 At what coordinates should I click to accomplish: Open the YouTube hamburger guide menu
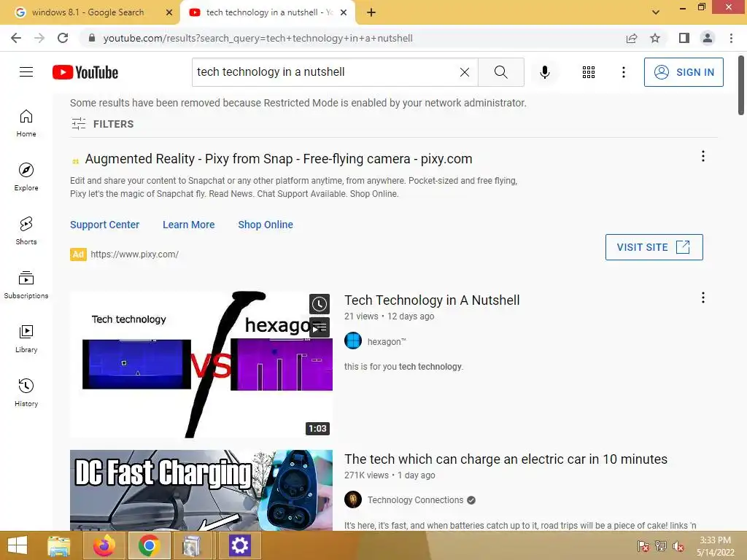click(x=26, y=72)
